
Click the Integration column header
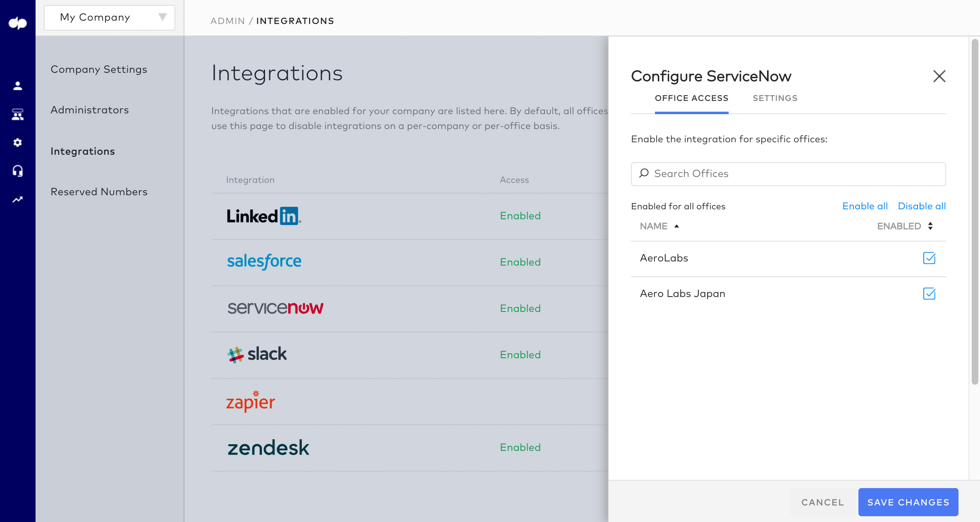tap(250, 180)
